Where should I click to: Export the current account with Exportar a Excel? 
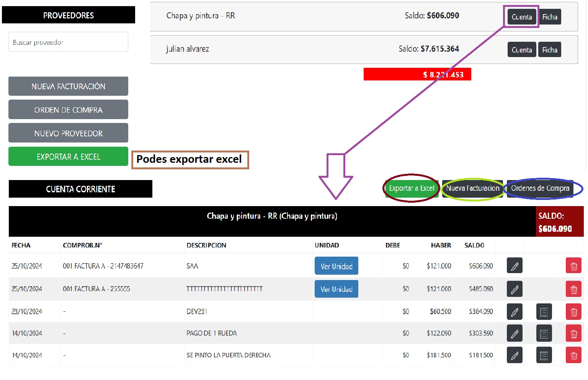[x=412, y=188]
